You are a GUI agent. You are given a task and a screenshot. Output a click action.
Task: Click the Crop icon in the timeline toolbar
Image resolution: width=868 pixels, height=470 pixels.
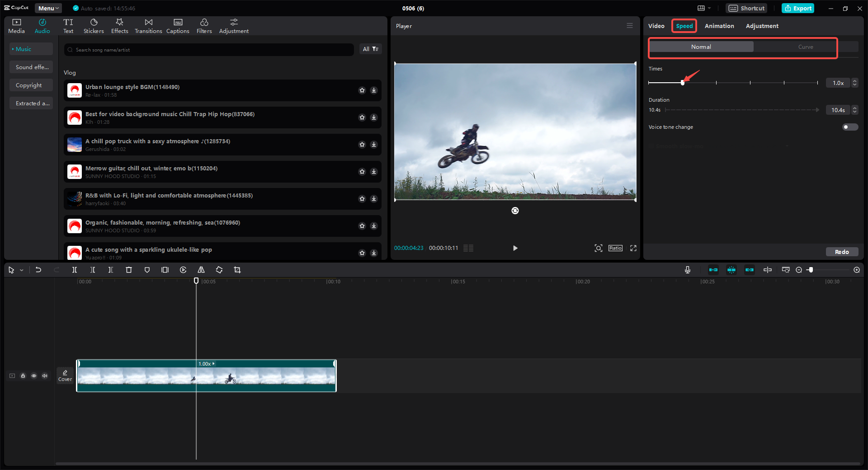(x=237, y=270)
